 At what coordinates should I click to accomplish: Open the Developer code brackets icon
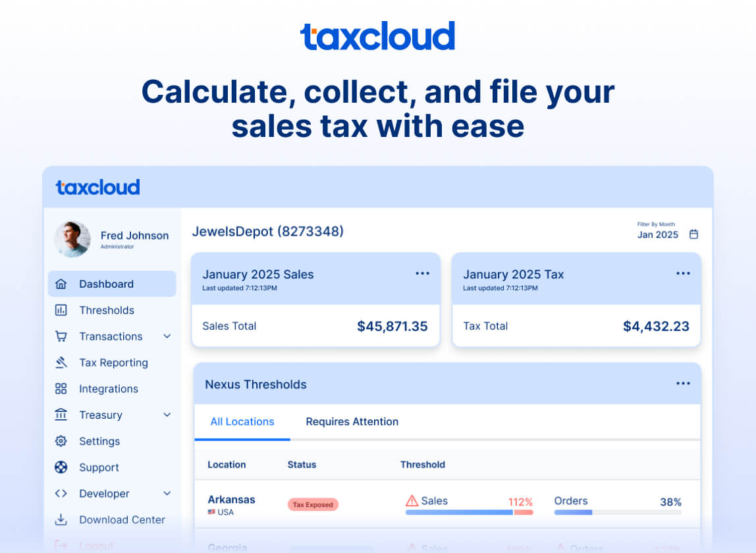click(63, 494)
